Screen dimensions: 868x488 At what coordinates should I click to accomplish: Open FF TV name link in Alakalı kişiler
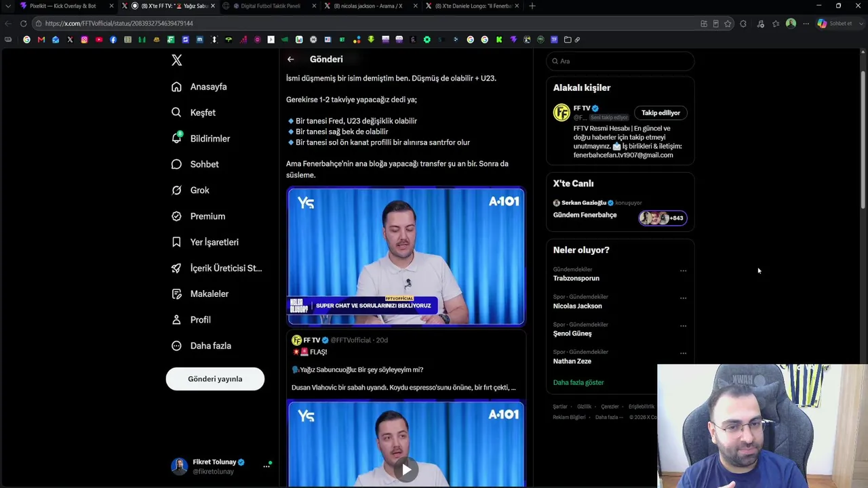[x=582, y=108]
